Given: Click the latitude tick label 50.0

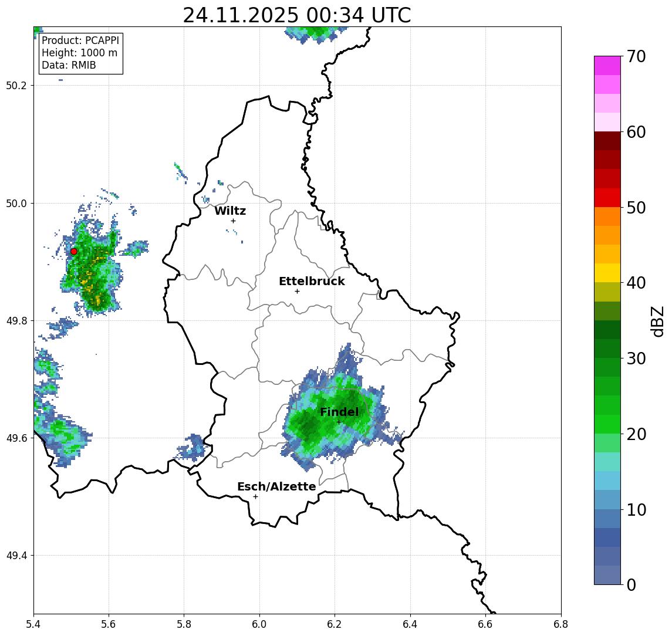Looking at the screenshot, I should pos(16,203).
